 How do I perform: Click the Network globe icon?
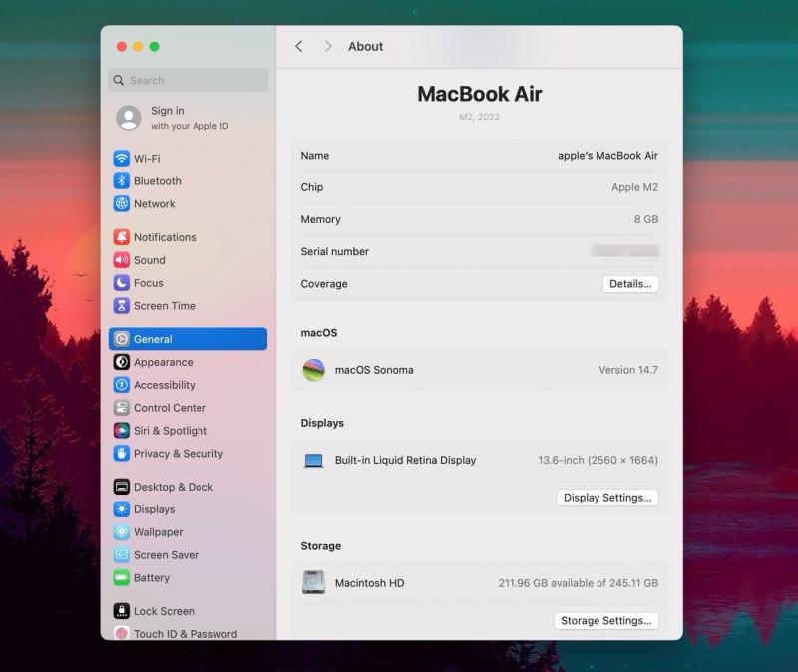tap(121, 204)
